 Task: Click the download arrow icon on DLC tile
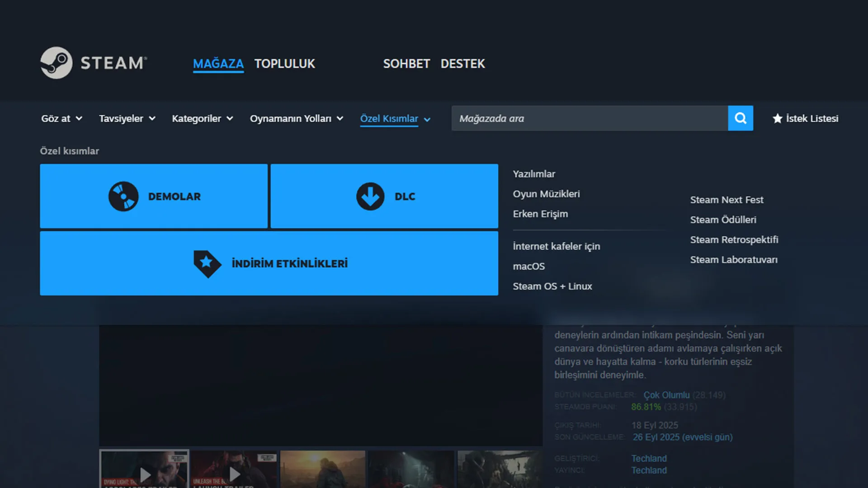(370, 196)
